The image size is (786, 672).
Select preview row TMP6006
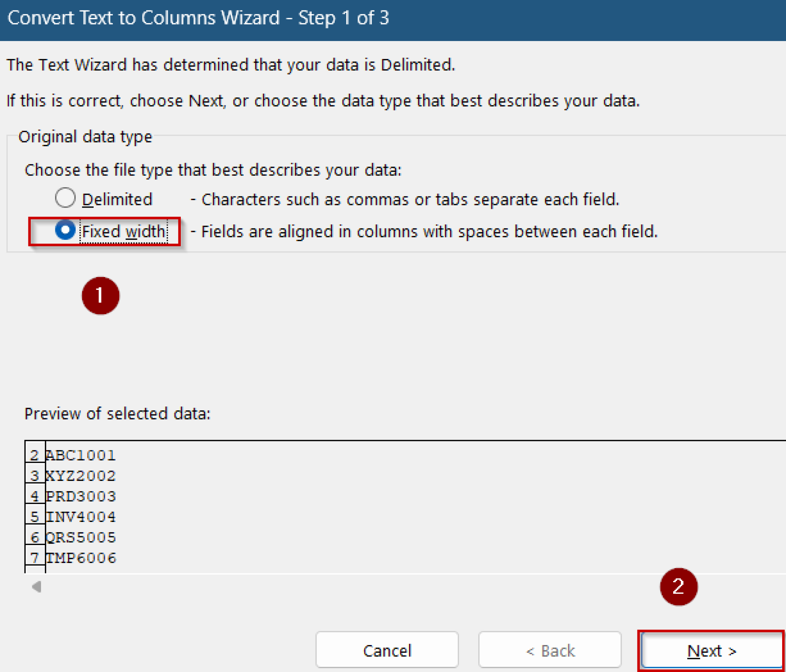[x=81, y=558]
